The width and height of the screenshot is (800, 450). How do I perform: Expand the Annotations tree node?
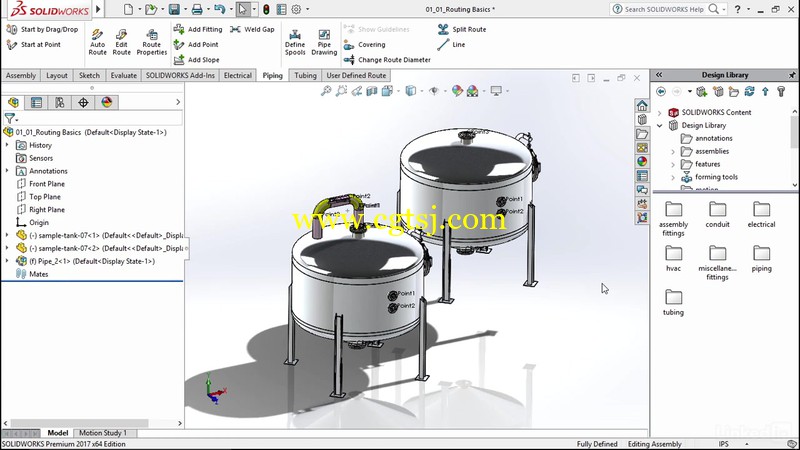point(7,171)
